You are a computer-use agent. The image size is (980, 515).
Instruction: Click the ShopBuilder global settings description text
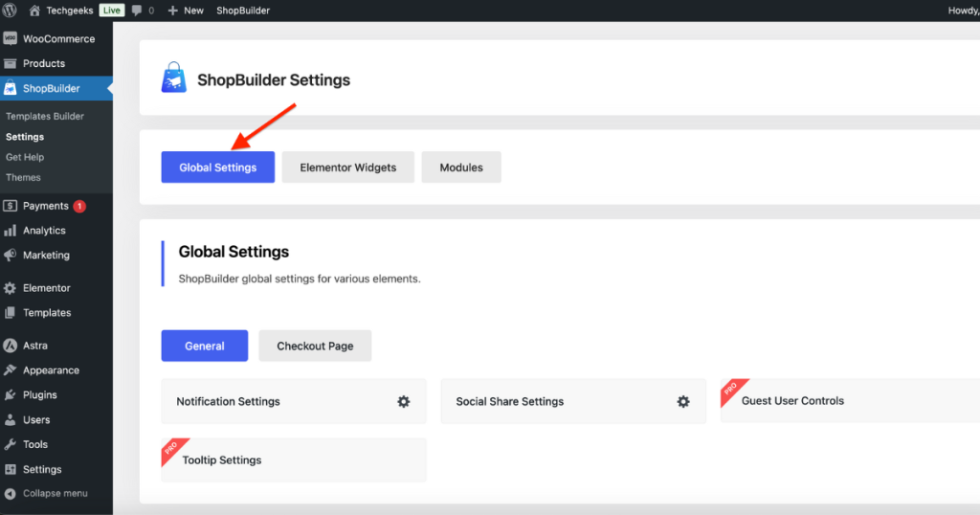(x=300, y=279)
